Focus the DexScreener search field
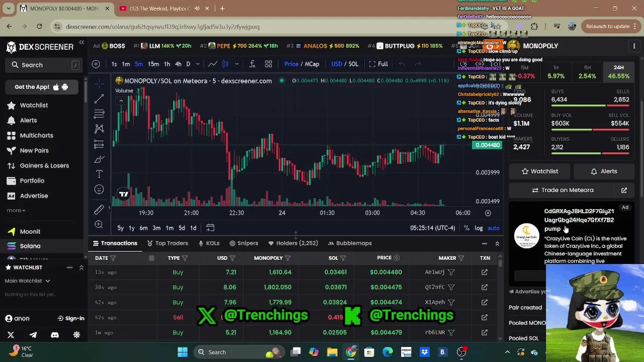This screenshot has width=644, height=362. 45,65
